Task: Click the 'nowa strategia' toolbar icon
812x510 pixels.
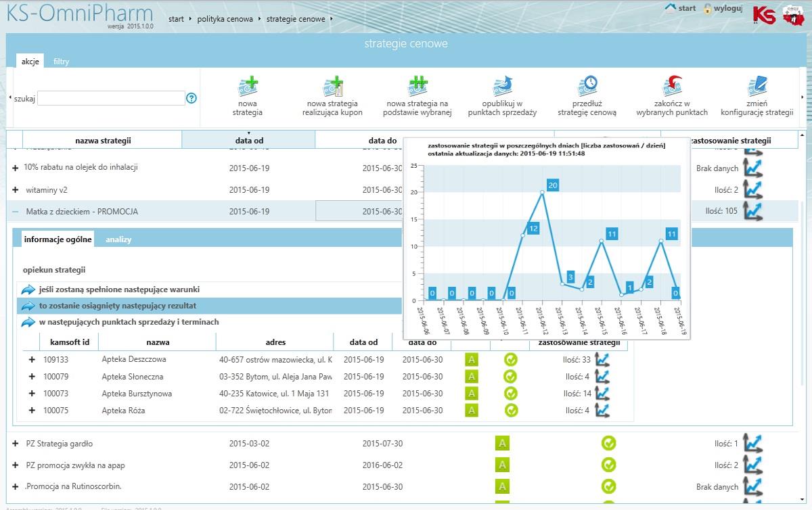Action: (x=248, y=87)
